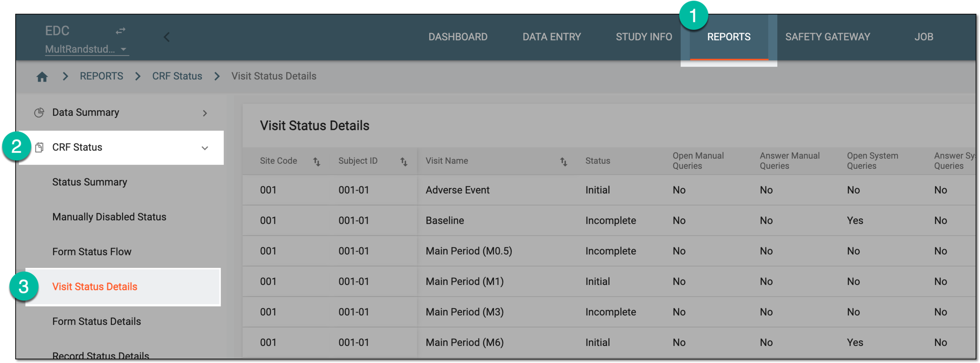Click the Adverse Event visit cell

[x=457, y=190]
